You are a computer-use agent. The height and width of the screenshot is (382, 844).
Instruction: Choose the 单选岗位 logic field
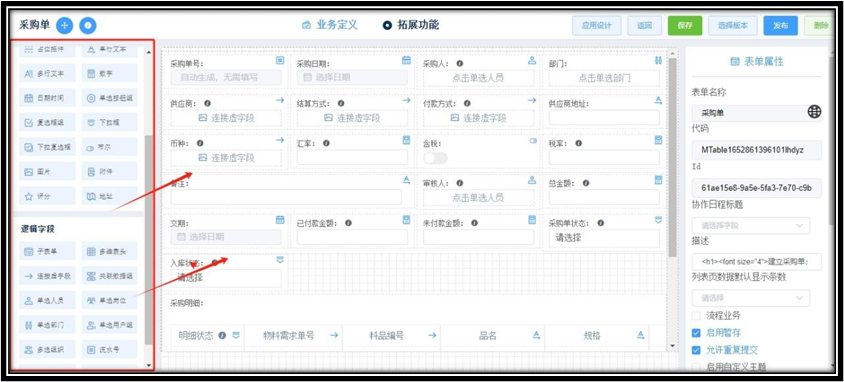109,301
